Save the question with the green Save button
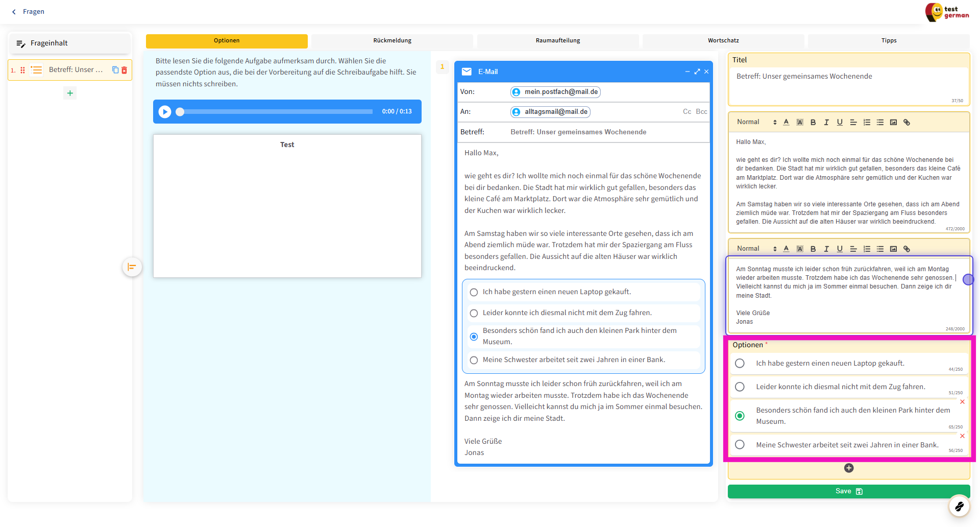This screenshot has width=980, height=527. pyautogui.click(x=848, y=491)
